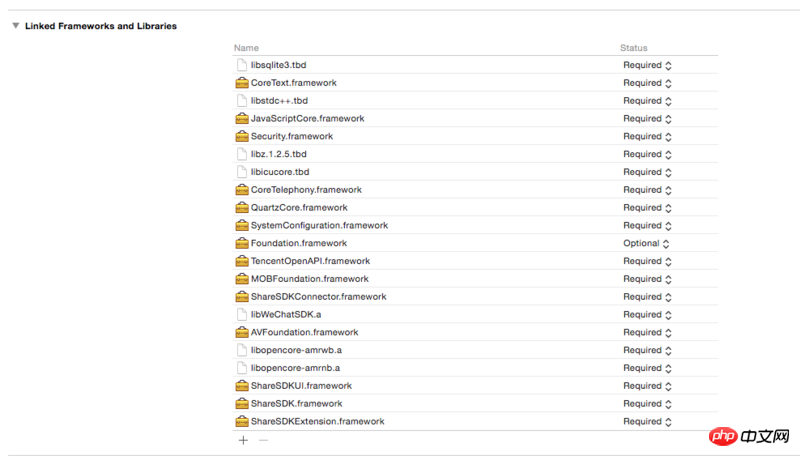Select the text 'MOBFoundation.framework'
Screen dimensions: 800x456
click(x=310, y=279)
